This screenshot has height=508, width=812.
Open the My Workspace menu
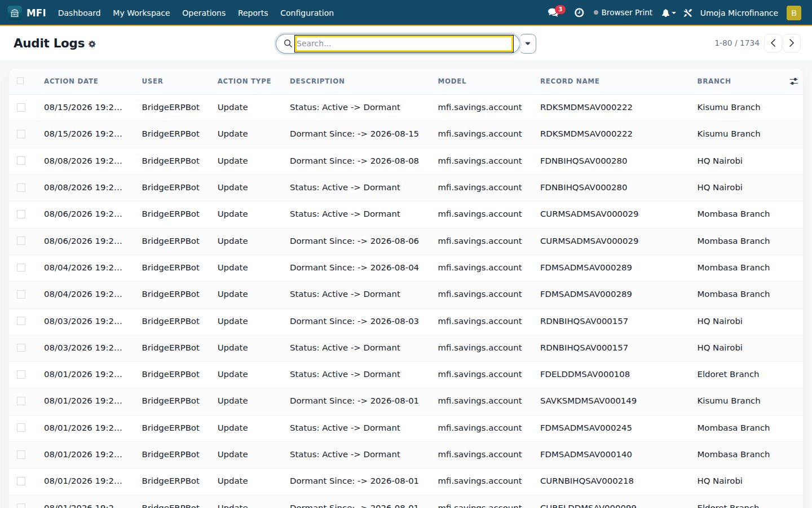tap(142, 12)
